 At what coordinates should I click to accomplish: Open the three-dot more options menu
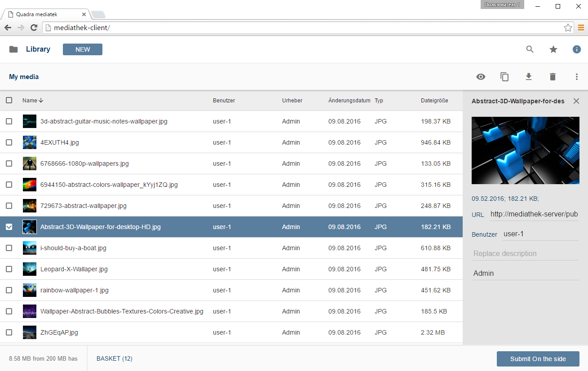tap(577, 77)
